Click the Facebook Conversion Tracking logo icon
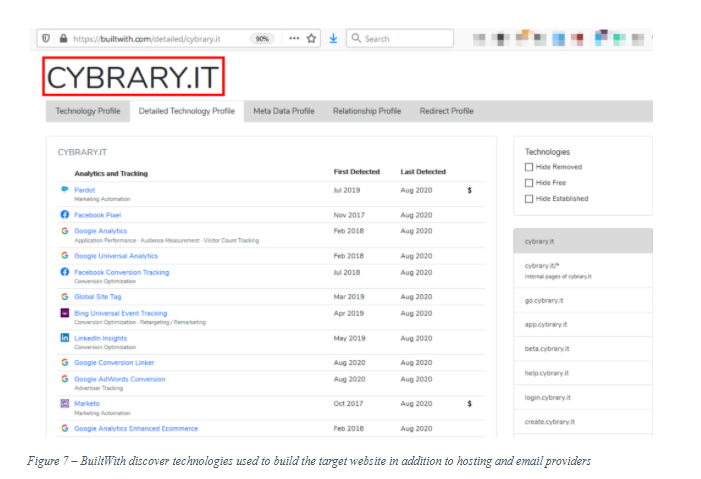 (65, 272)
